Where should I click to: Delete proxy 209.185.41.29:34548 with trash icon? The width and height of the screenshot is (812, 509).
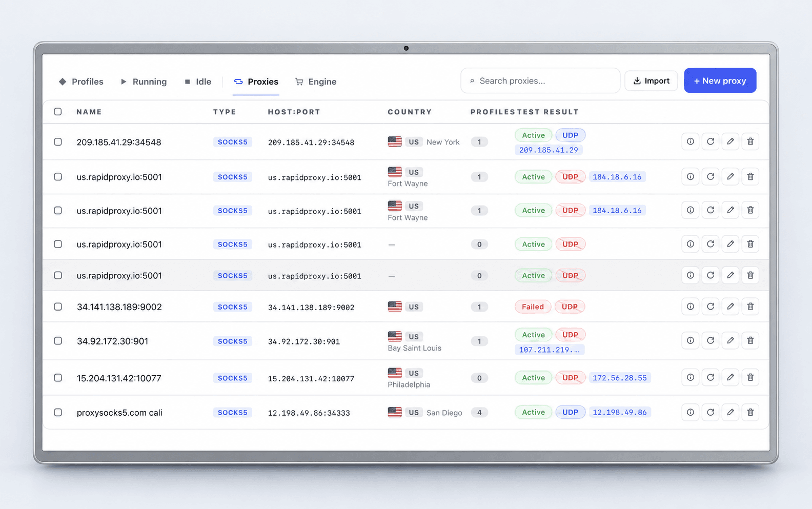750,141
